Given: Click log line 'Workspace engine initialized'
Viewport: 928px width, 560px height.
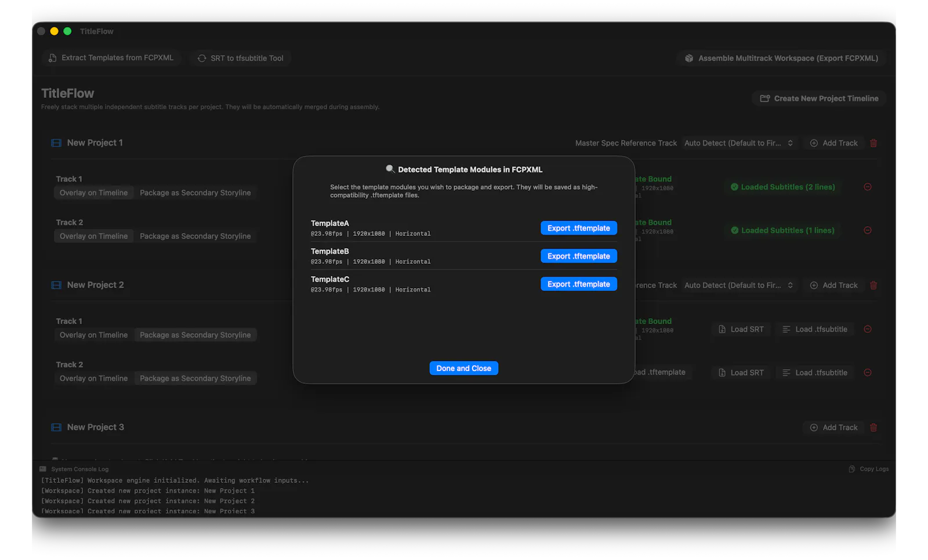Looking at the screenshot, I should (x=175, y=480).
